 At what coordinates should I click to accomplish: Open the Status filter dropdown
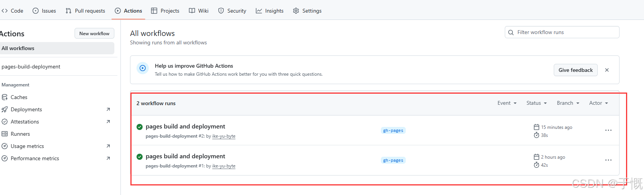(x=537, y=103)
